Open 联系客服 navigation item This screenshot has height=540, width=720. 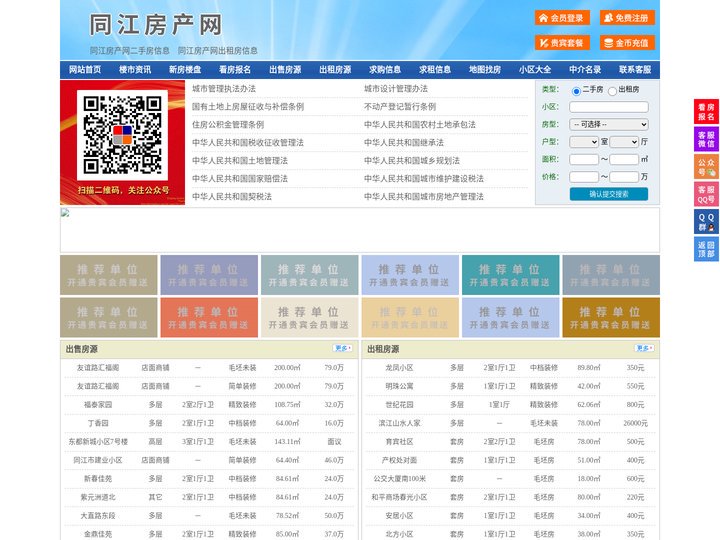635,70
